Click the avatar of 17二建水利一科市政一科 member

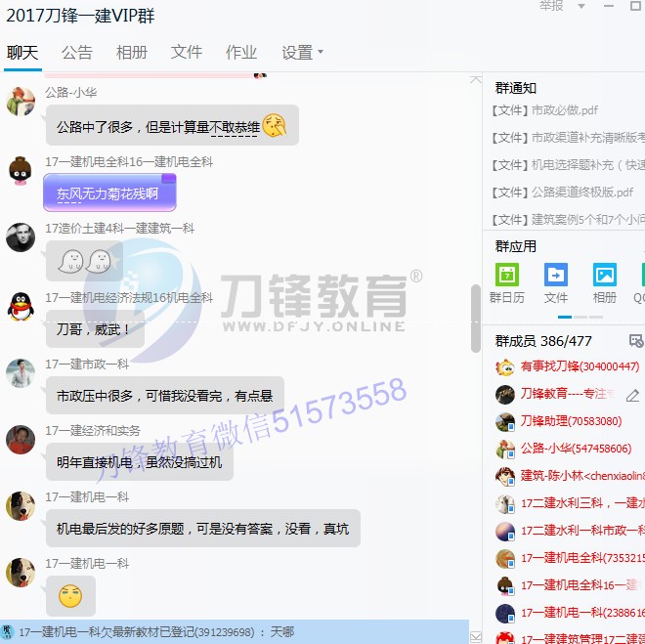505,531
